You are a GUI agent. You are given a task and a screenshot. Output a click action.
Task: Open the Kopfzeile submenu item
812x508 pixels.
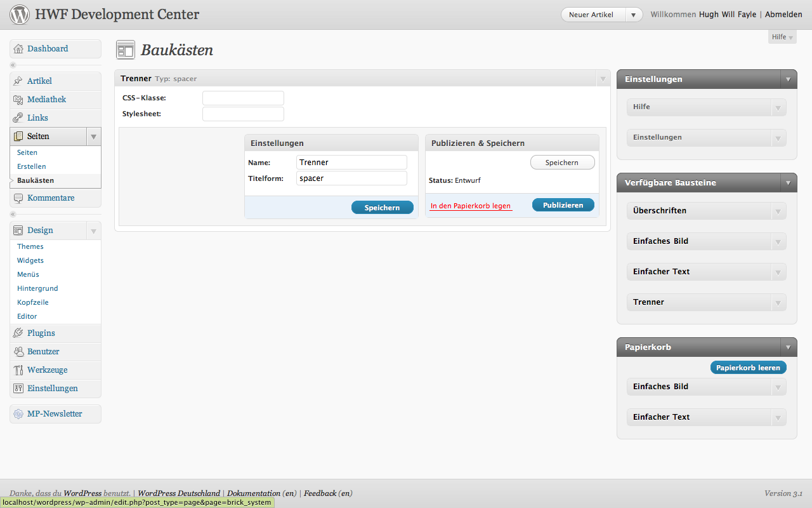(33, 302)
